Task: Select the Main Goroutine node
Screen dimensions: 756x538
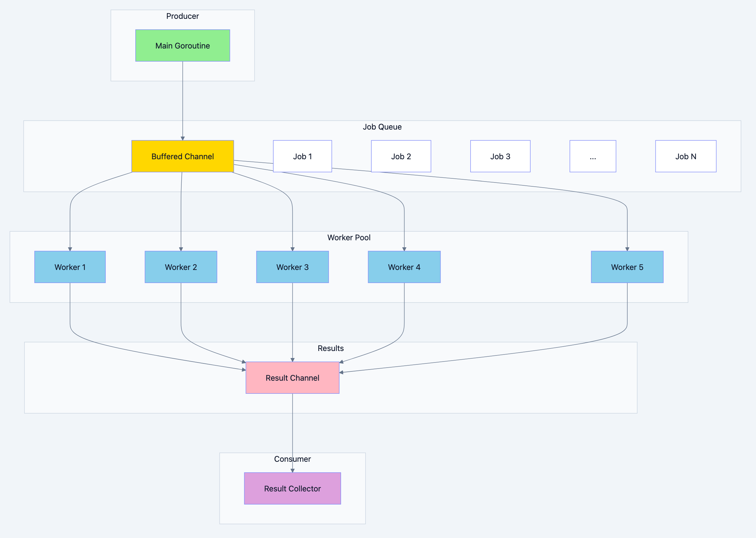Action: pos(182,45)
